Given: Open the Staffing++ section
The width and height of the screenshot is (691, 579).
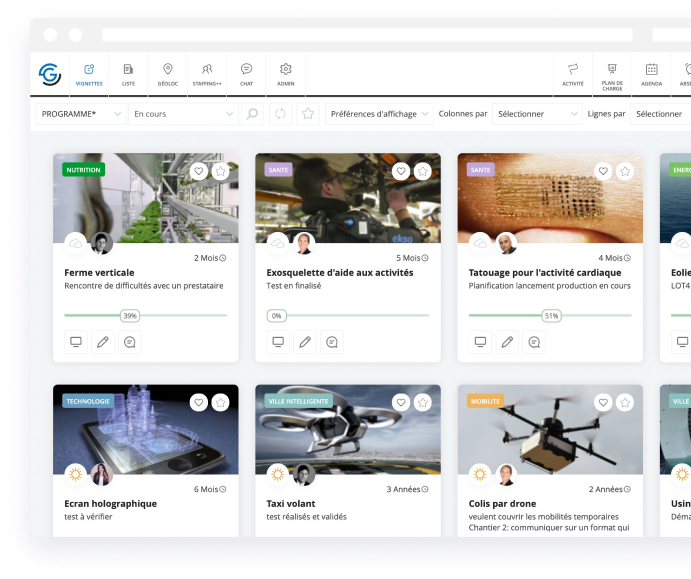Looking at the screenshot, I should (x=207, y=74).
